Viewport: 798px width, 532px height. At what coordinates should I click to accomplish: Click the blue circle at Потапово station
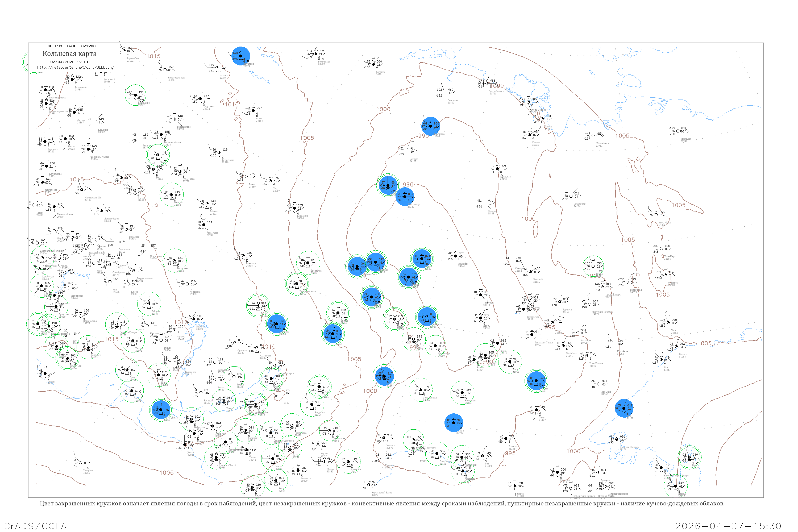[240, 56]
